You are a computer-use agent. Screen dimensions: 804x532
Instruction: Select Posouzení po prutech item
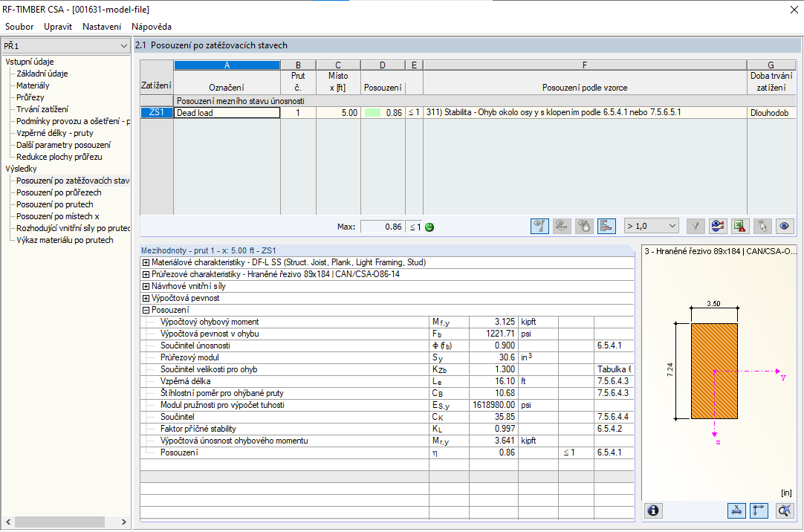[x=55, y=204]
